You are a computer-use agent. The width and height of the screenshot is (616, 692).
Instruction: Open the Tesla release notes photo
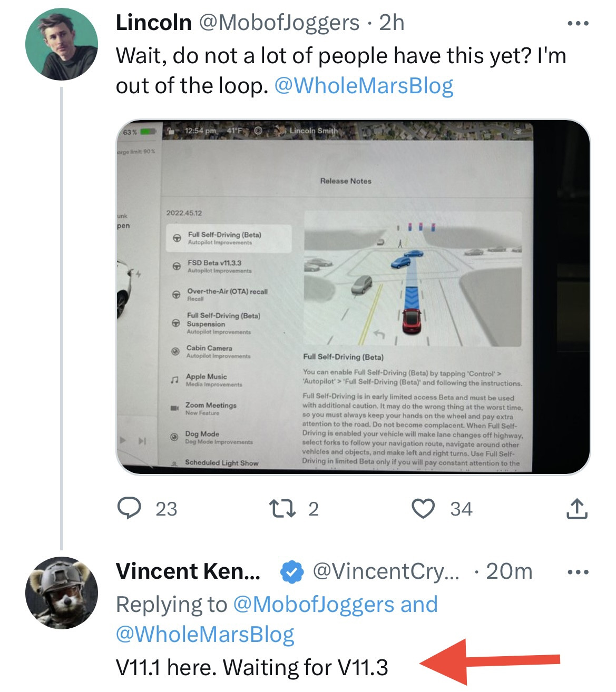pyautogui.click(x=353, y=296)
